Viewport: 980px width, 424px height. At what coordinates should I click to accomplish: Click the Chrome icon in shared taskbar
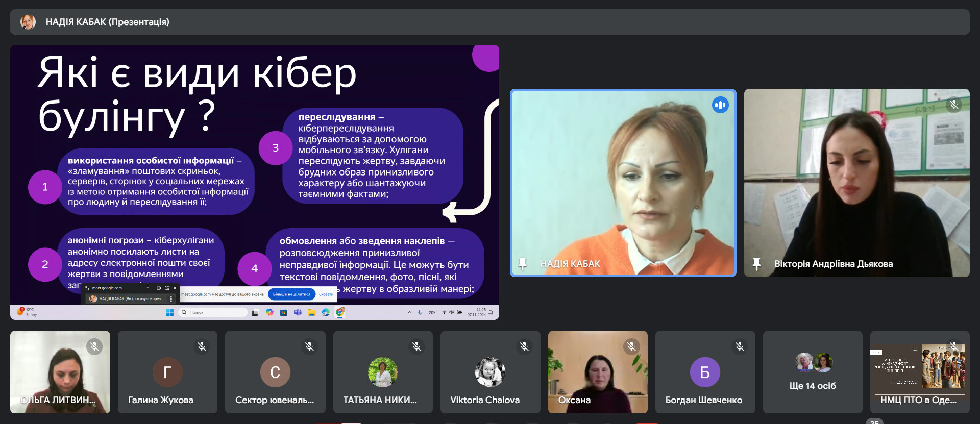point(340,312)
